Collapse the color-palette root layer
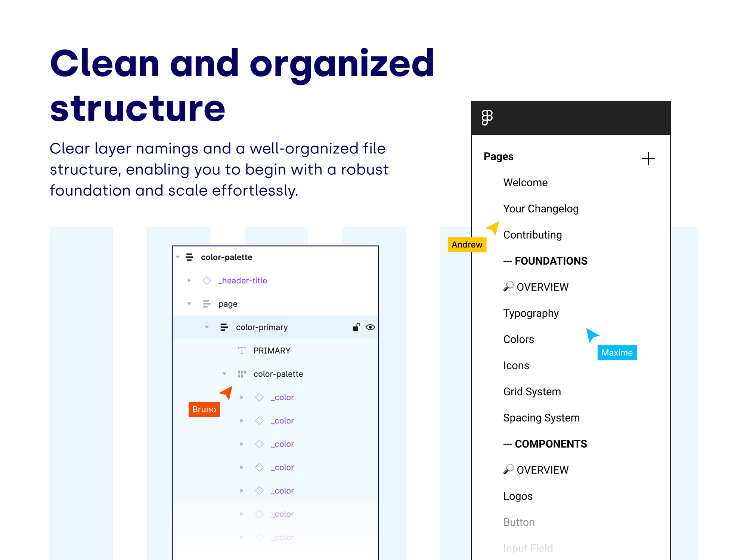 coord(177,257)
